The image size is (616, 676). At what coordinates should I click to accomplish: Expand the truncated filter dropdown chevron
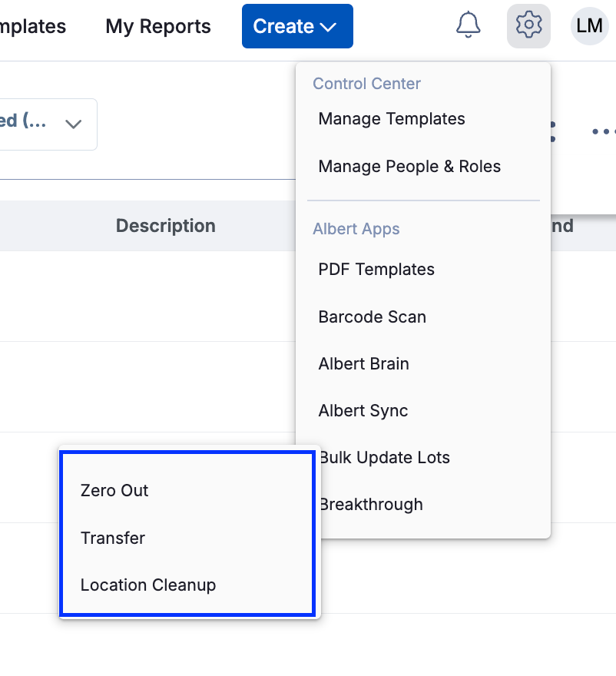[x=74, y=124]
